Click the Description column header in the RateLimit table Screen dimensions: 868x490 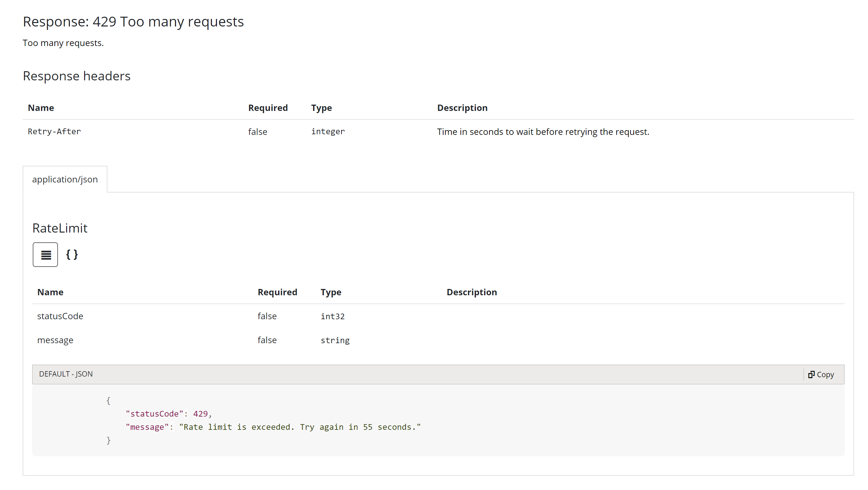(x=471, y=292)
